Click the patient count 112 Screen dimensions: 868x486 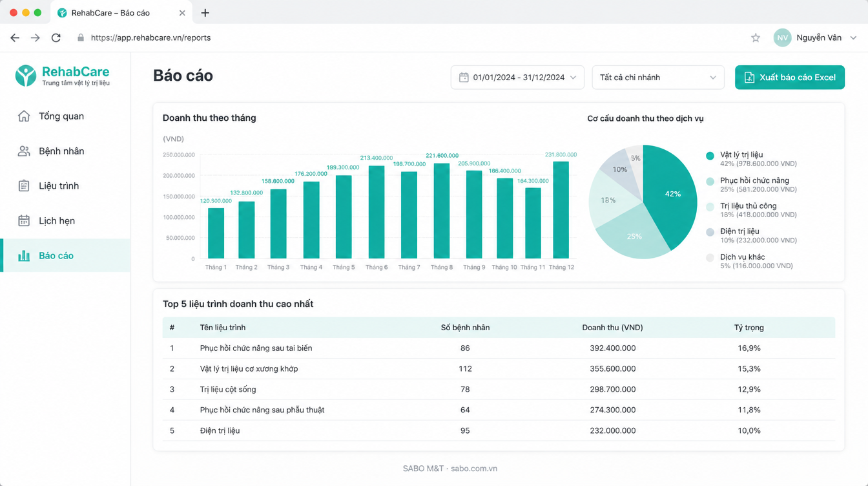click(x=465, y=369)
